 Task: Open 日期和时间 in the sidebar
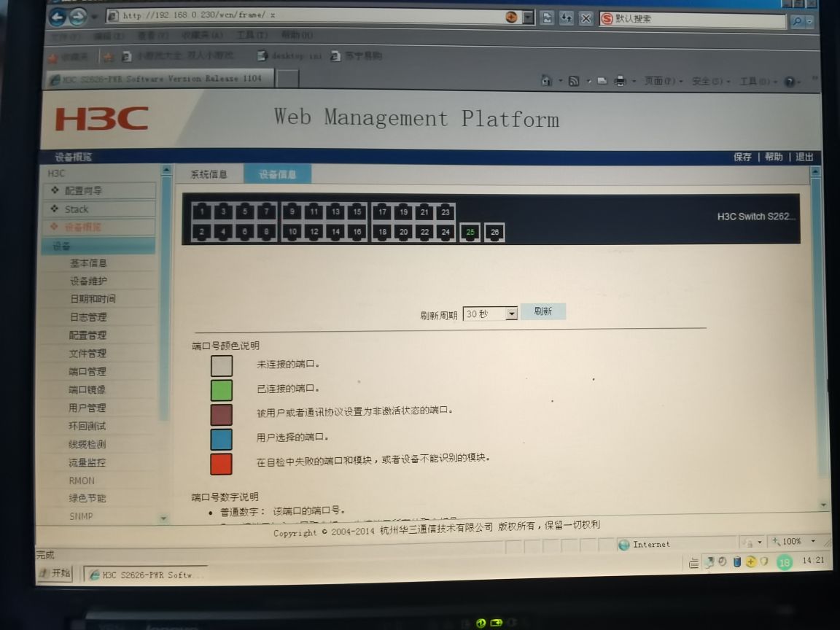[x=93, y=298]
